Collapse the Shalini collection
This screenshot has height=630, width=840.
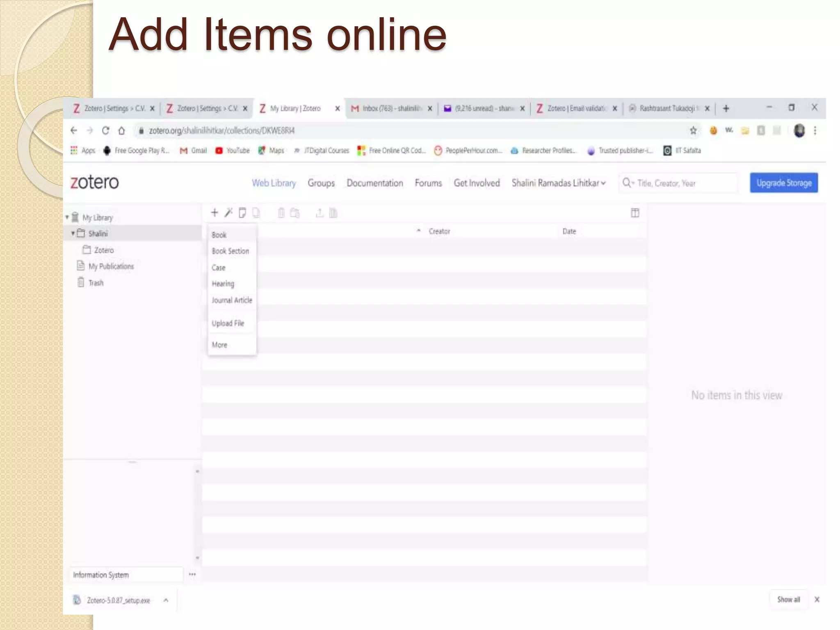coord(73,233)
